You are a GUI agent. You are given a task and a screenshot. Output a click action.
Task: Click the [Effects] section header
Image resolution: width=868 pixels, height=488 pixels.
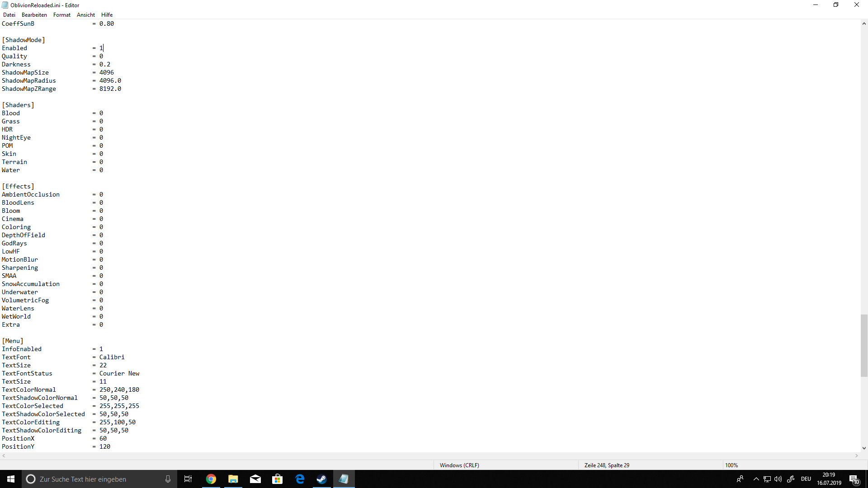pyautogui.click(x=18, y=186)
